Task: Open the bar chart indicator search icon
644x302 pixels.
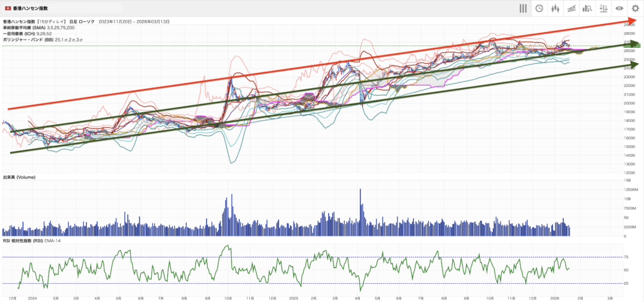Action: pos(587,9)
